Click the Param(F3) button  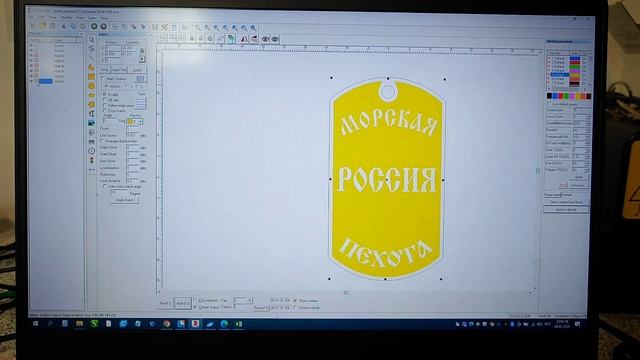261,308
